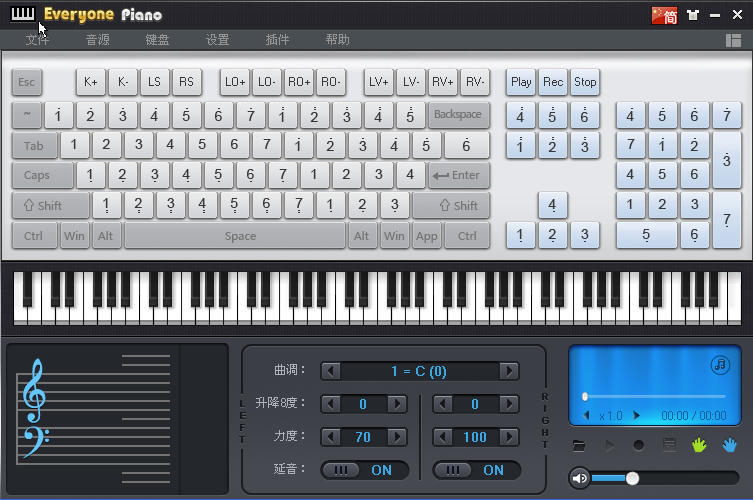Open the 插件 menu
753x500 pixels.
pyautogui.click(x=278, y=39)
